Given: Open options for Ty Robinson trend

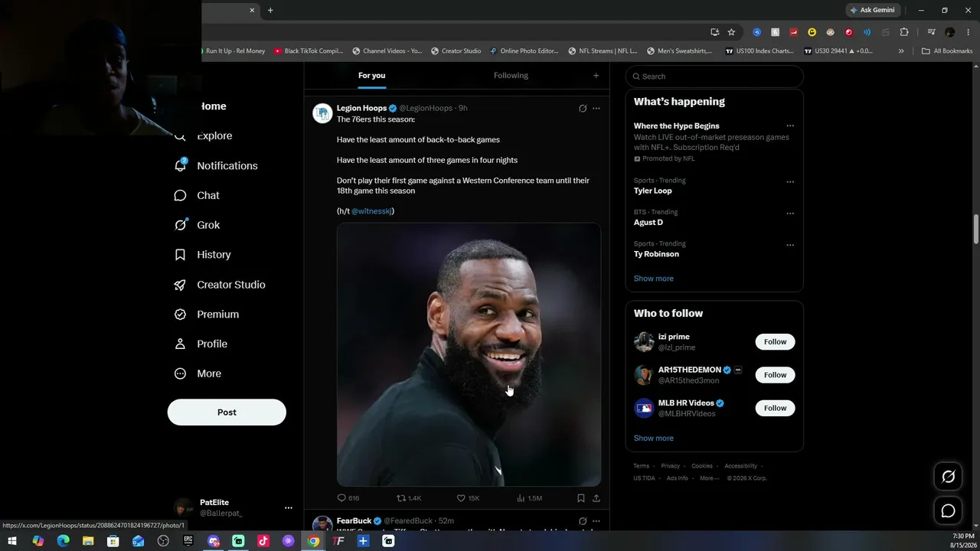Looking at the screenshot, I should click(x=790, y=245).
